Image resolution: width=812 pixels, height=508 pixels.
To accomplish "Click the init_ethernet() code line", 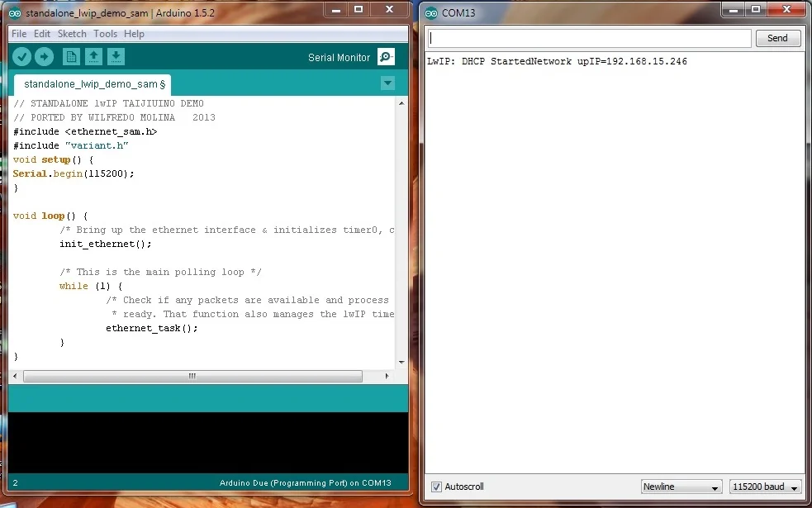I will [106, 244].
